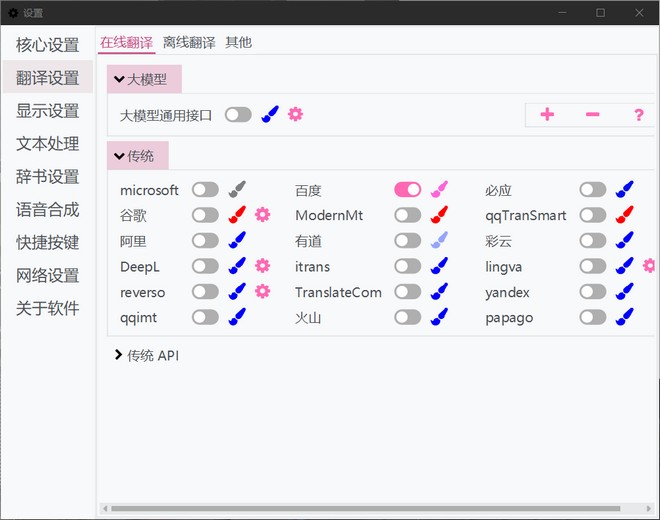
Task: Click the red brush icon for ModernMt
Action: click(x=439, y=215)
